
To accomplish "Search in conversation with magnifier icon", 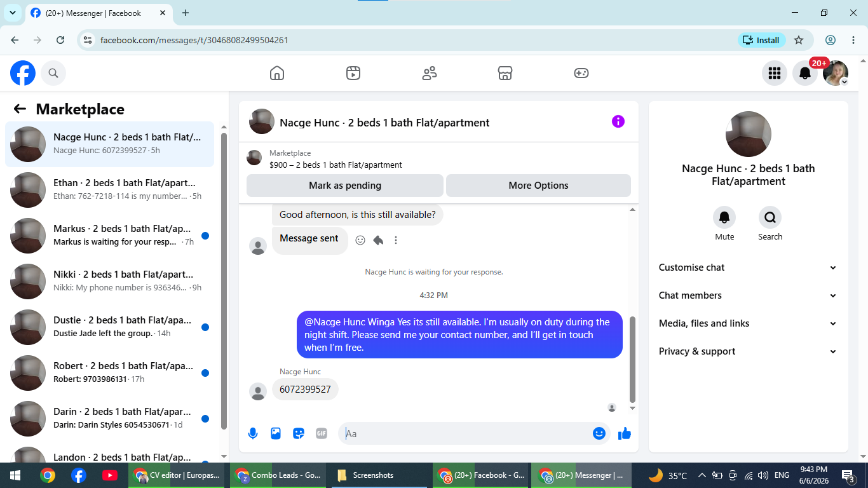I will [x=770, y=218].
